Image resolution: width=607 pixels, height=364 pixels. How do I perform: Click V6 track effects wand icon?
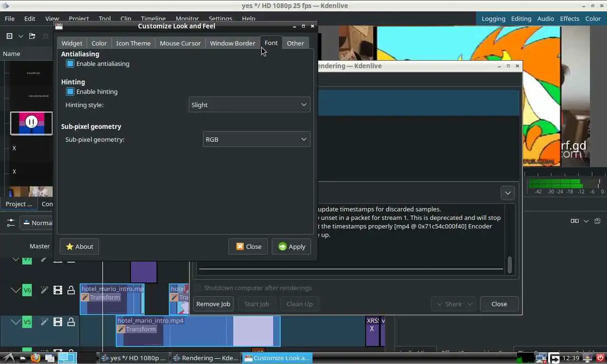tap(44, 290)
